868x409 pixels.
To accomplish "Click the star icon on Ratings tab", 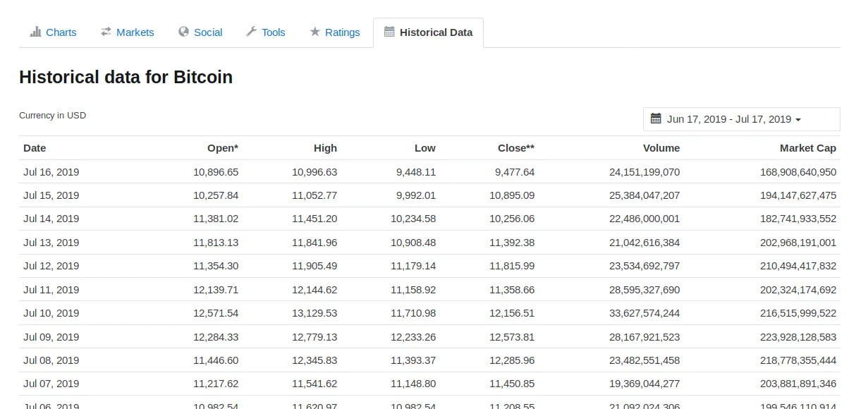I will (x=315, y=32).
